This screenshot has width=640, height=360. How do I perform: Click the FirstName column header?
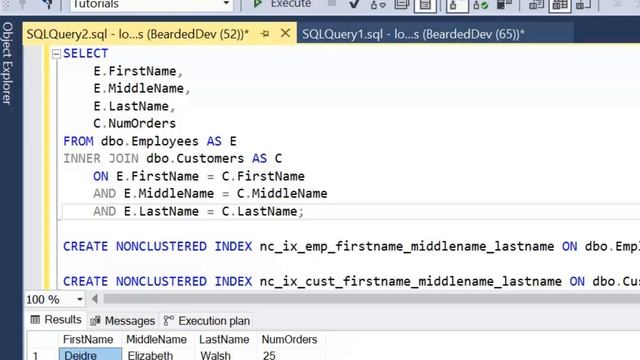point(88,339)
